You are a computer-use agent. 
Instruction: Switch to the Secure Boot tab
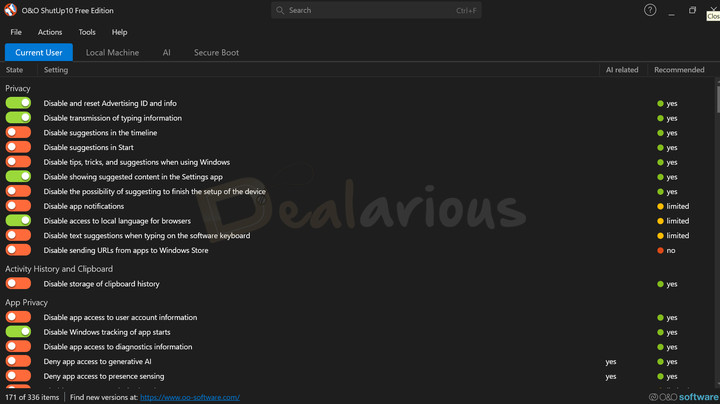coord(216,52)
